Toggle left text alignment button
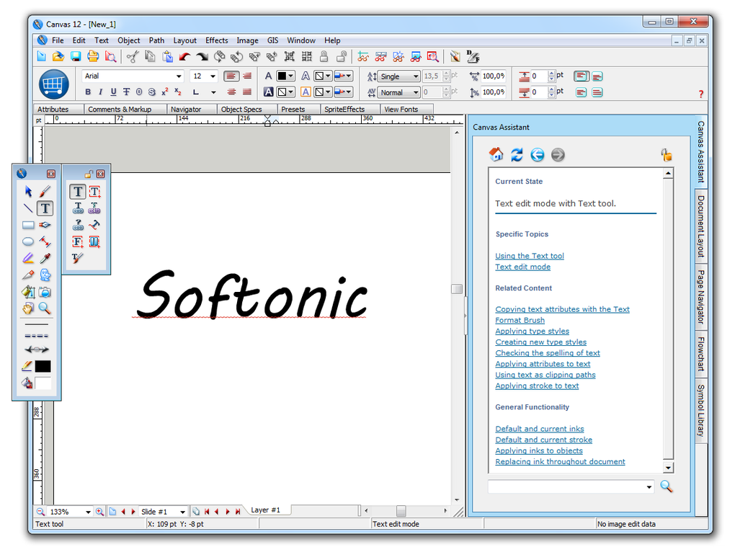 pos(231,76)
